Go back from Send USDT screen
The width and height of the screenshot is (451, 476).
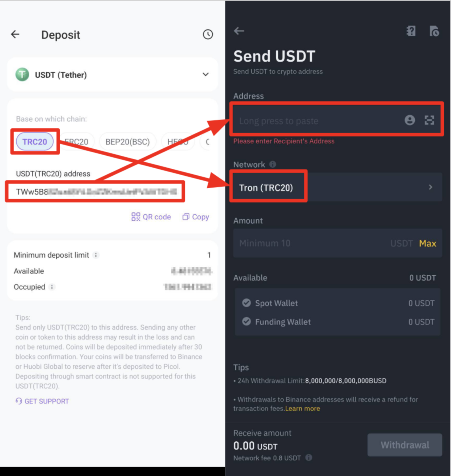click(239, 31)
